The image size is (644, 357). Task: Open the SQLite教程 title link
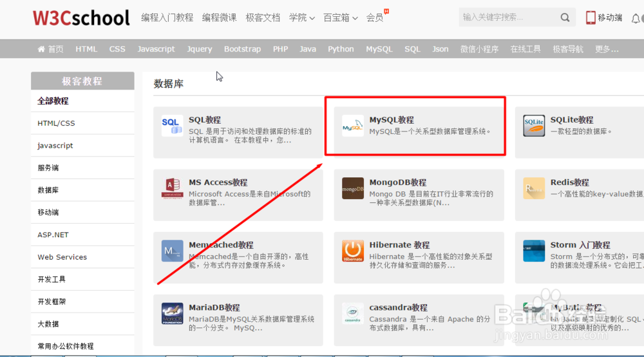pyautogui.click(x=572, y=120)
